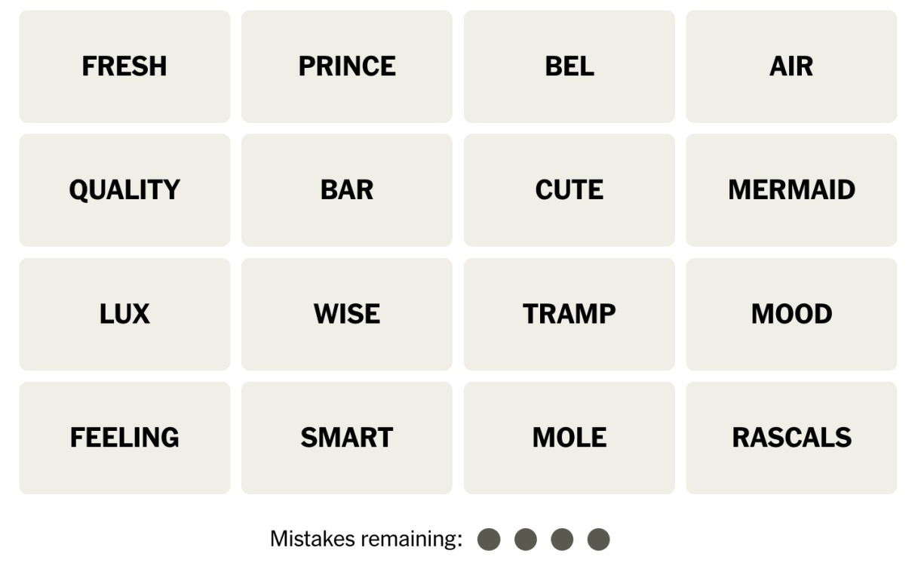
Task: Tap the BAR tile
Action: [x=347, y=190]
